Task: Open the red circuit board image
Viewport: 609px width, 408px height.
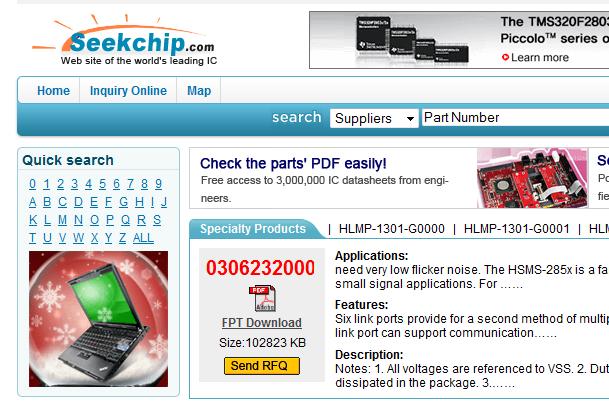Action: tap(532, 178)
